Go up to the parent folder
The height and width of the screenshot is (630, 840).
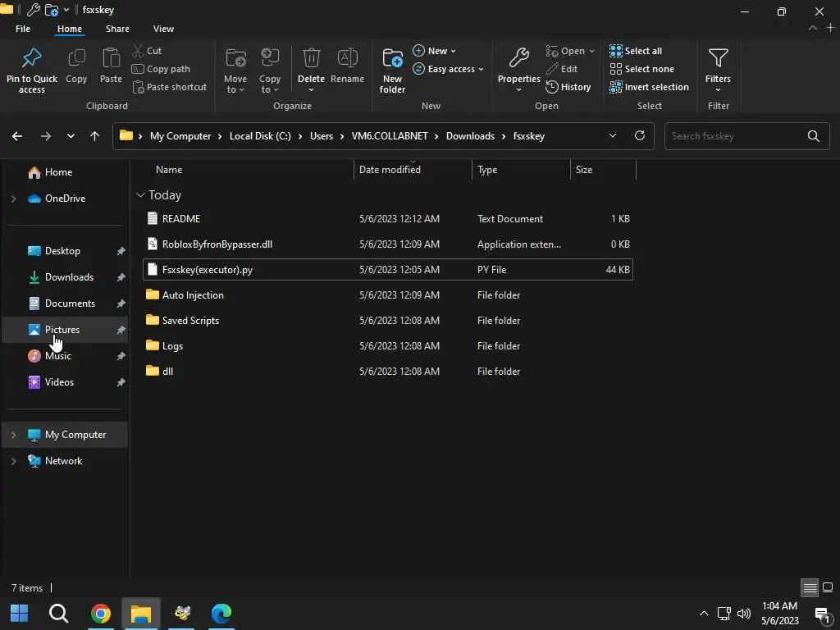(95, 136)
